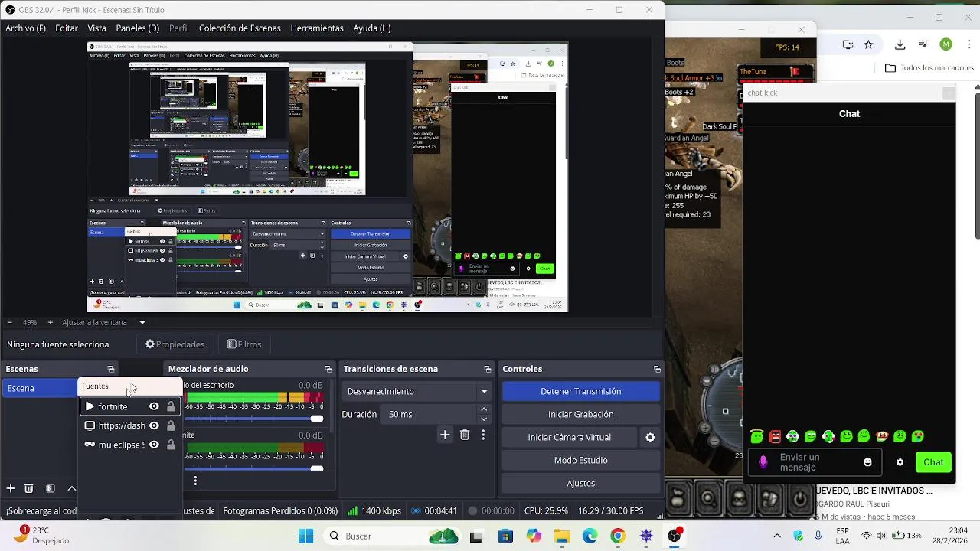Open the Chrome profile avatar M

click(x=946, y=44)
